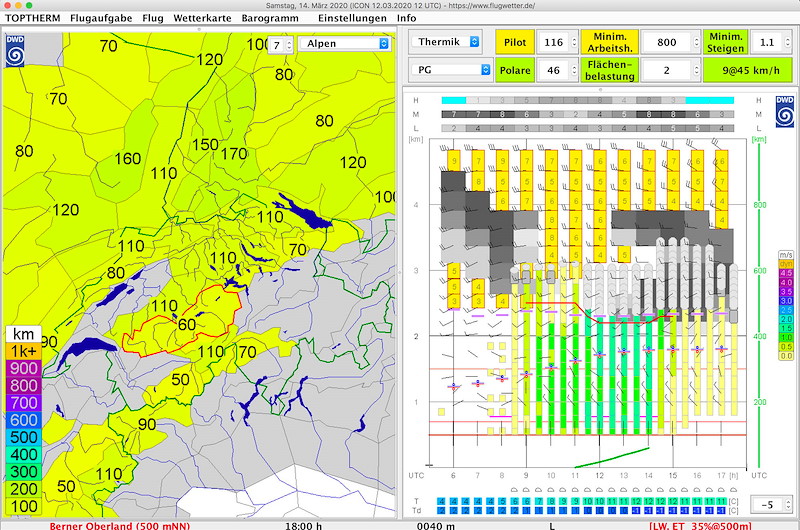This screenshot has width=800, height=530.
Task: Open the Flug menu
Action: coord(153,18)
